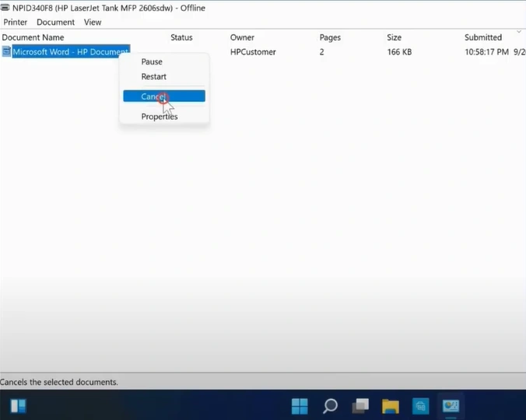Click the document icon beside Microsoft Word job
Image resolution: width=526 pixels, height=420 pixels.
pos(6,52)
